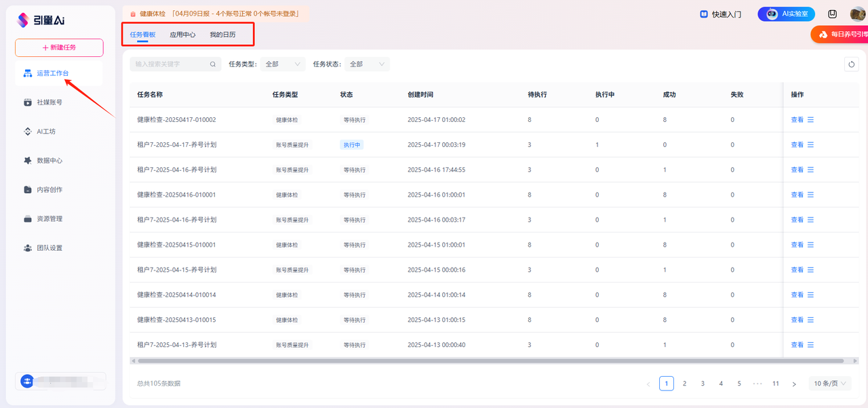Click the refresh table icon button

pyautogui.click(x=851, y=64)
